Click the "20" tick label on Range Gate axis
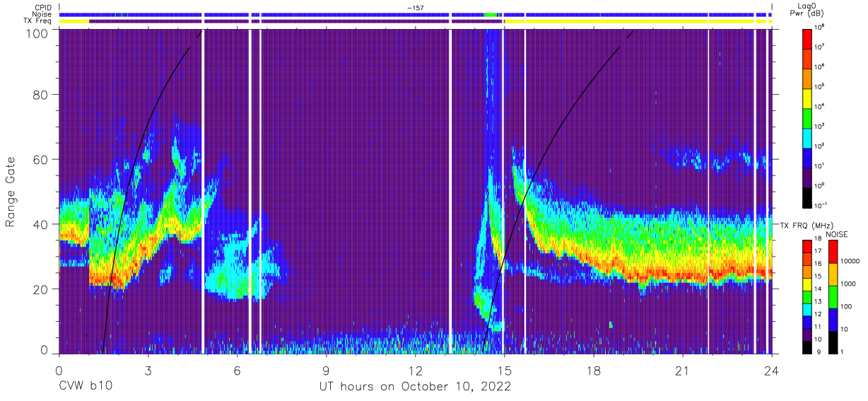Viewport: 868px width, 401px height. click(41, 289)
